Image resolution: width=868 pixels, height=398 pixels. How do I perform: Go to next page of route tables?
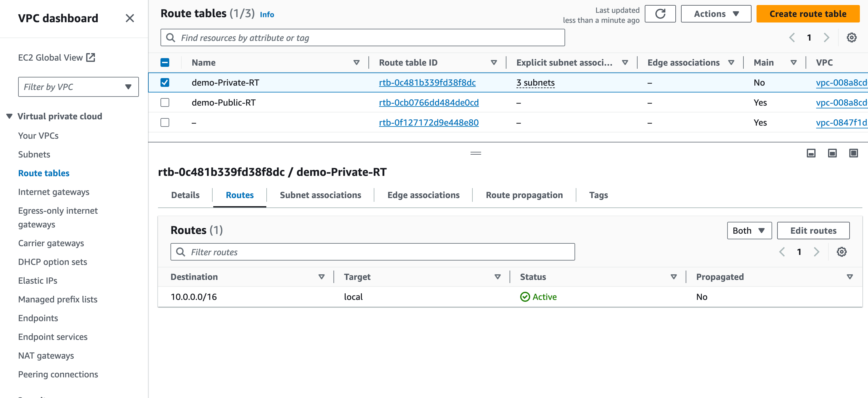click(x=826, y=37)
